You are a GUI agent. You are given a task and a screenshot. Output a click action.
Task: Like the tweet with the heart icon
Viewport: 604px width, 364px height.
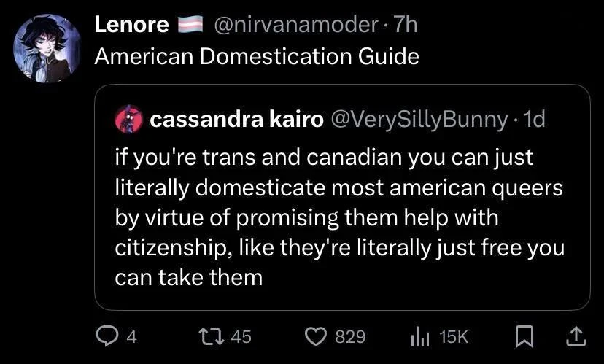coord(314,336)
